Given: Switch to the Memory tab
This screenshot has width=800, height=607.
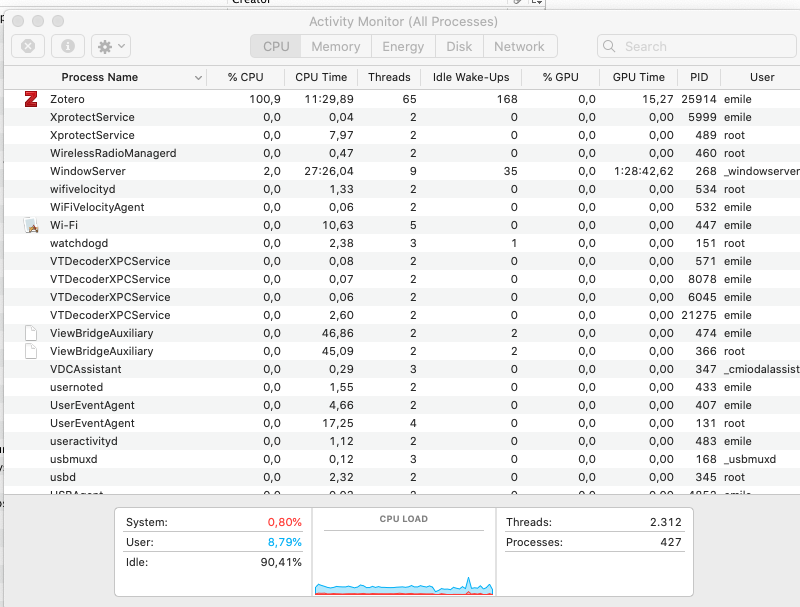Looking at the screenshot, I should [x=336, y=46].
